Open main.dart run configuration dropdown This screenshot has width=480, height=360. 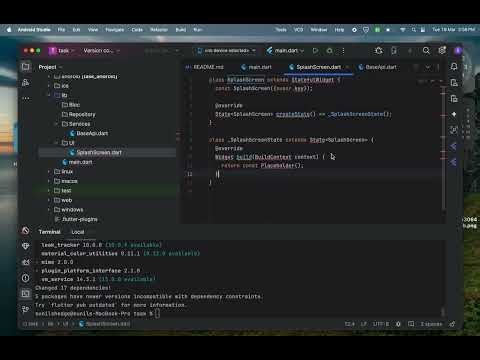pyautogui.click(x=286, y=51)
